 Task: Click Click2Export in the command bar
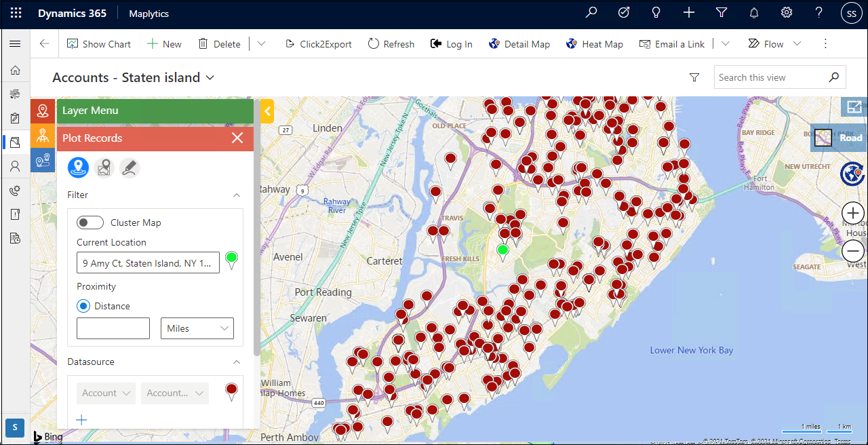pyautogui.click(x=318, y=44)
